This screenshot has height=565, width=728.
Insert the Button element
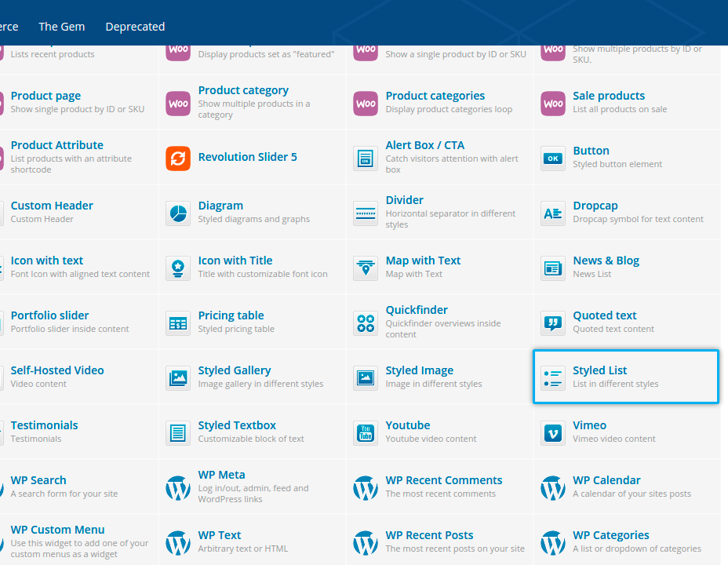tap(625, 157)
